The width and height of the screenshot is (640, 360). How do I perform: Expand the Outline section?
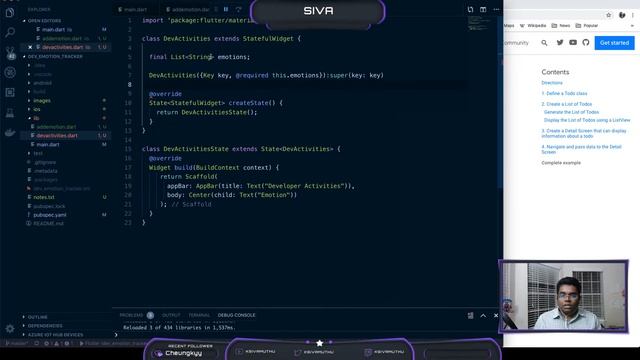point(38,317)
